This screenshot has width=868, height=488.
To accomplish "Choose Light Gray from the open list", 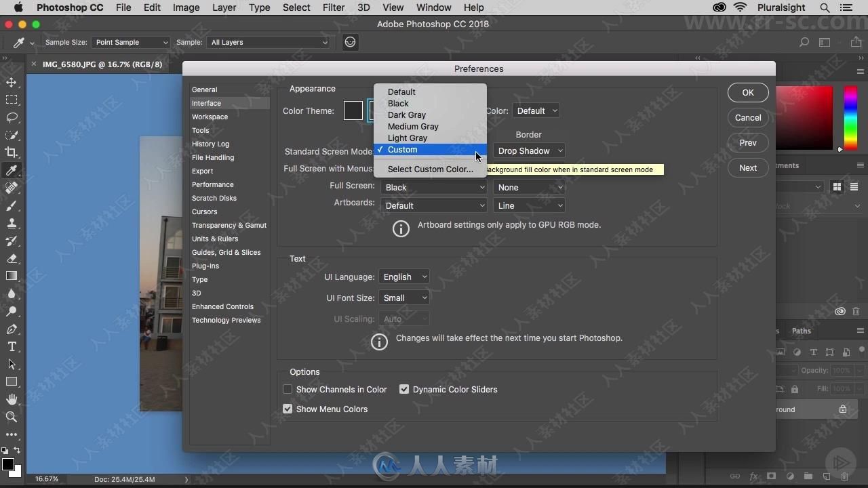I will click(430, 138).
